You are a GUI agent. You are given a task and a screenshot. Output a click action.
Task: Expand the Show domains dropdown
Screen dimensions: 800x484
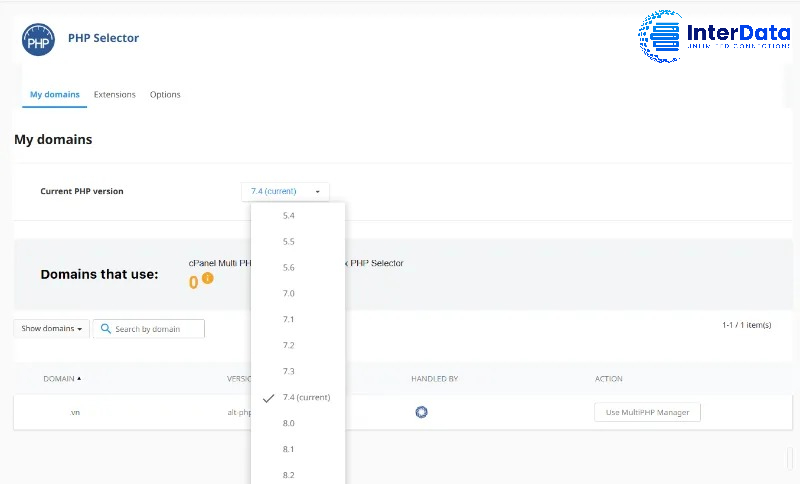(52, 328)
